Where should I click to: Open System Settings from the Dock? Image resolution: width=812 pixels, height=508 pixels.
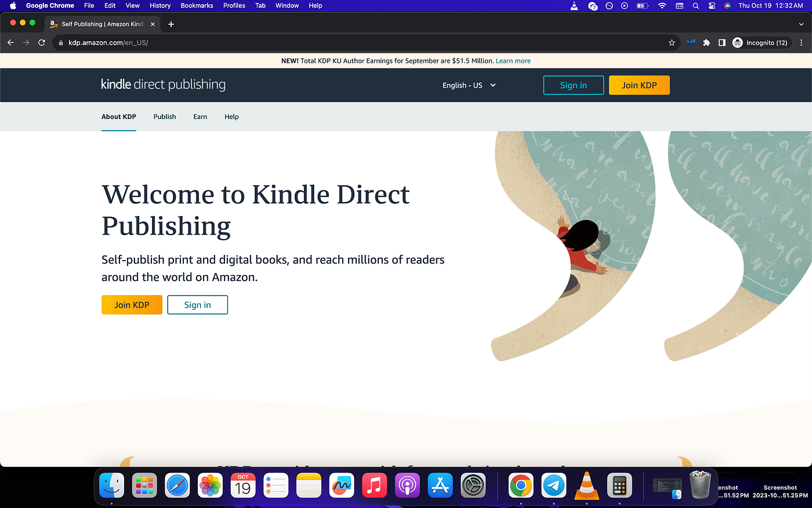click(473, 485)
